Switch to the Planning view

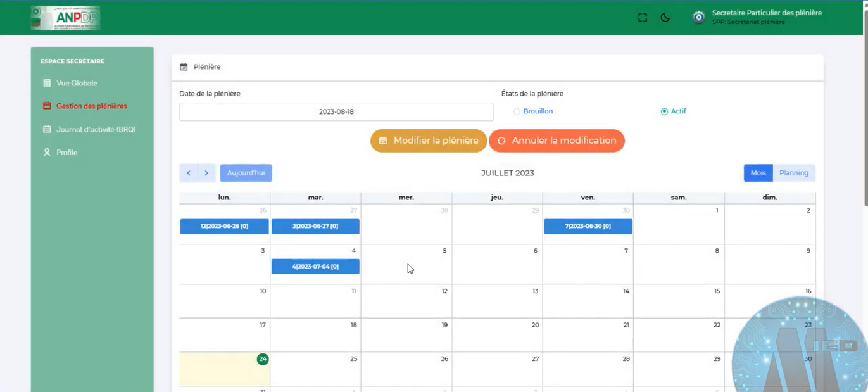793,173
